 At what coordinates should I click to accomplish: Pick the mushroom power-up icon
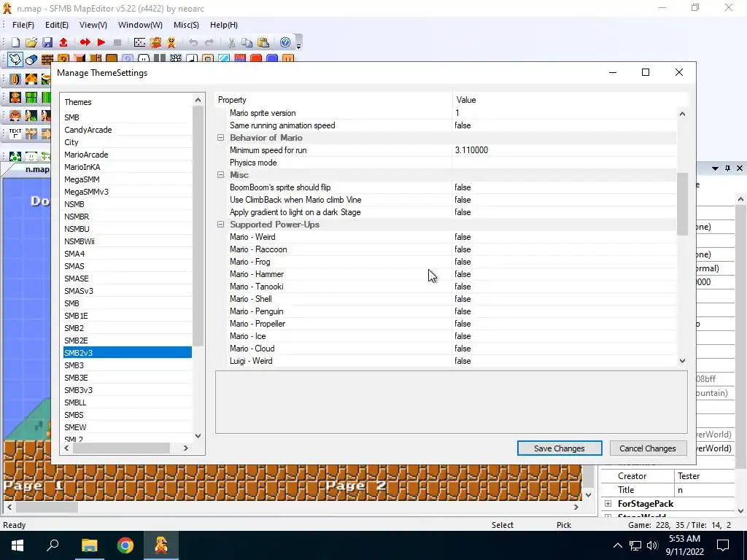click(31, 79)
